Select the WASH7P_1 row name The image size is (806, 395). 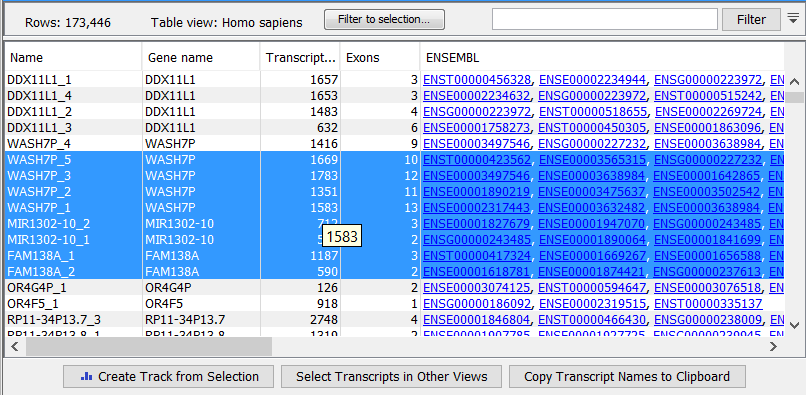39,208
